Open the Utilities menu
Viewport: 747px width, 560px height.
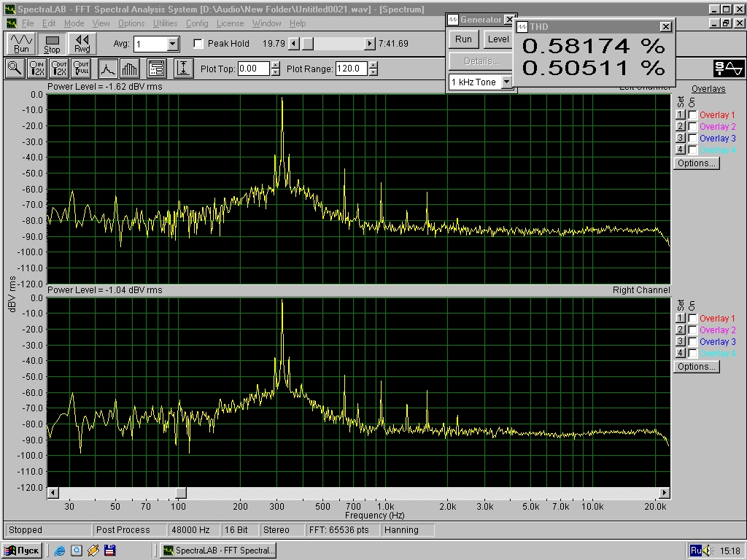click(x=165, y=23)
